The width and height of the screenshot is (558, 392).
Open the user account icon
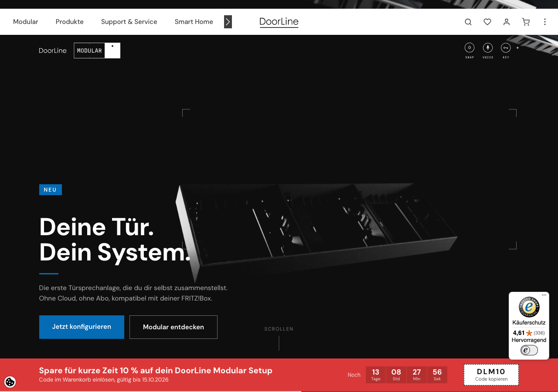tap(507, 22)
